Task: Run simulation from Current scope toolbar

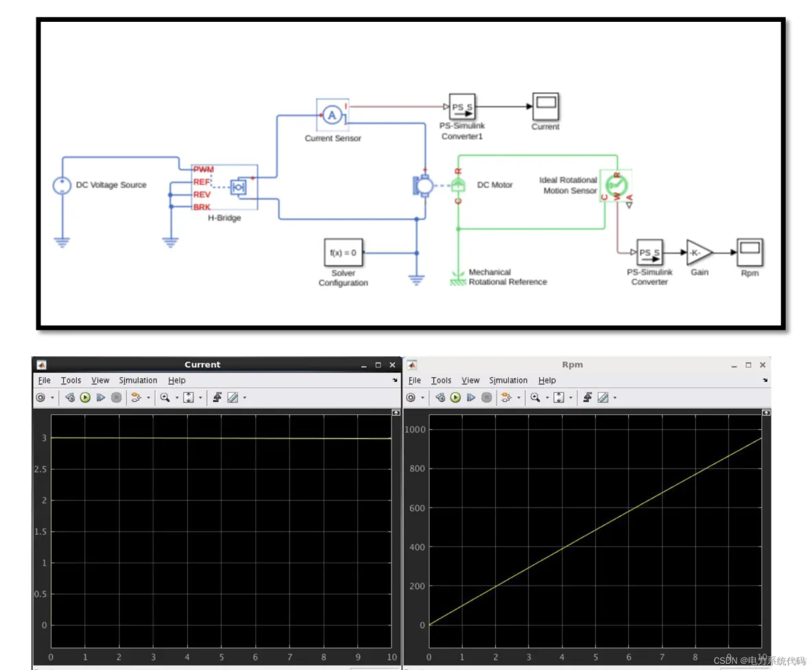Action: point(86,398)
